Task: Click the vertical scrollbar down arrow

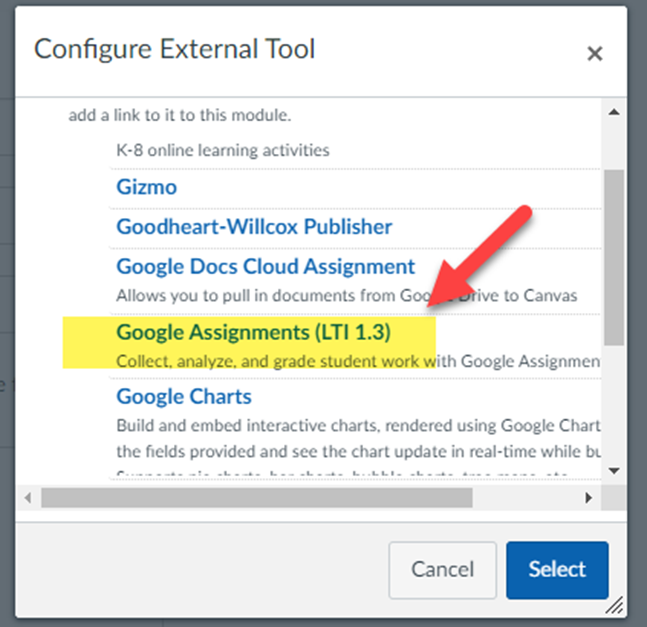Action: click(x=614, y=471)
